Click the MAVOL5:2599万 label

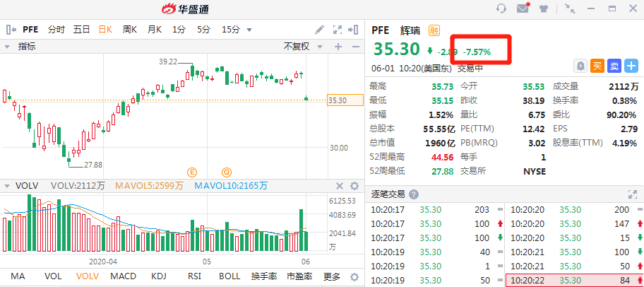tap(149, 186)
